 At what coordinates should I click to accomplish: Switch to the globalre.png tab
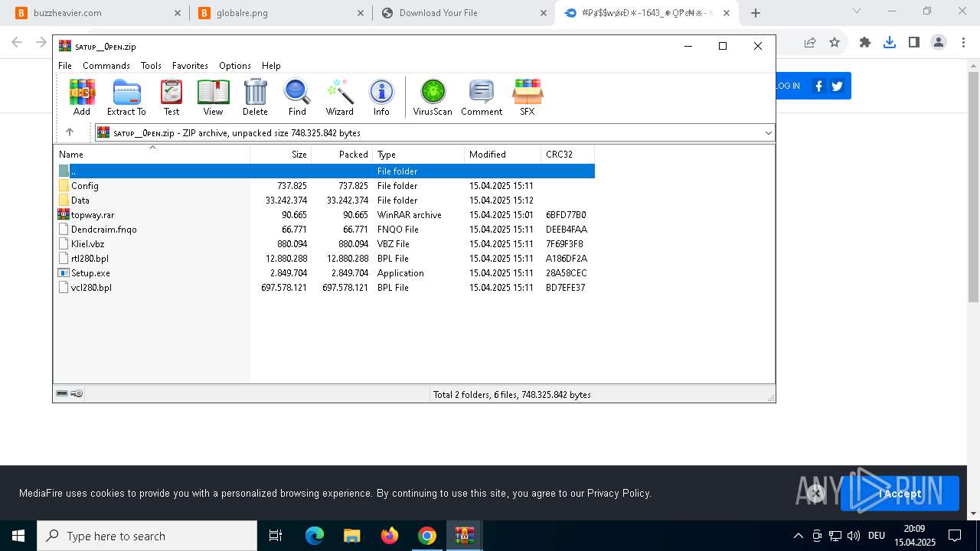coord(280,13)
